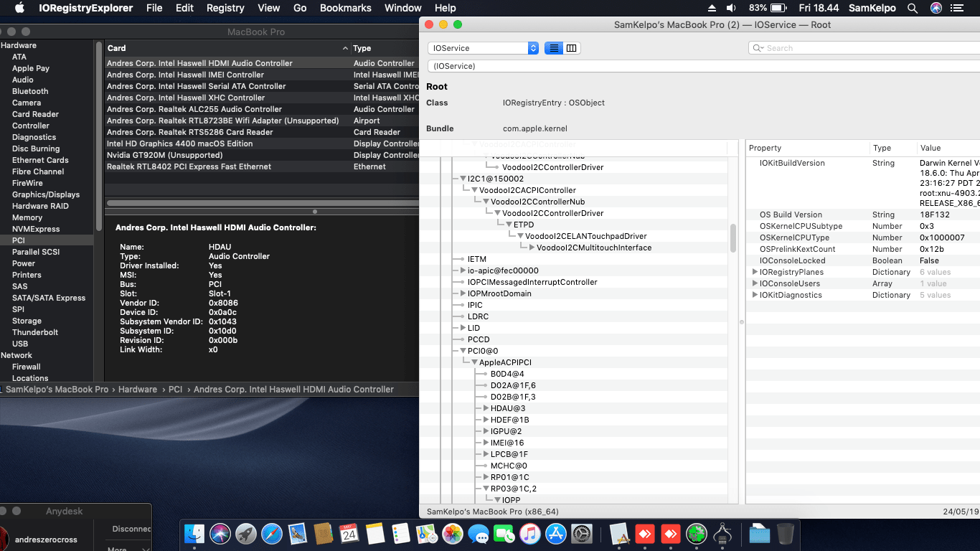Switch IORegistryExplorer to column view
This screenshot has width=980, height=551.
571,48
